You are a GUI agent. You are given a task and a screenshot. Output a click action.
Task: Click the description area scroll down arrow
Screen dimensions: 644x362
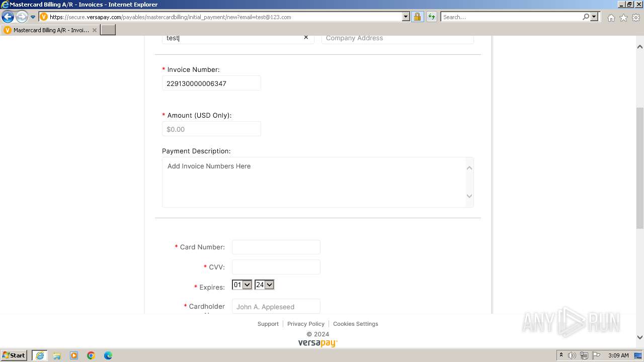pyautogui.click(x=469, y=196)
